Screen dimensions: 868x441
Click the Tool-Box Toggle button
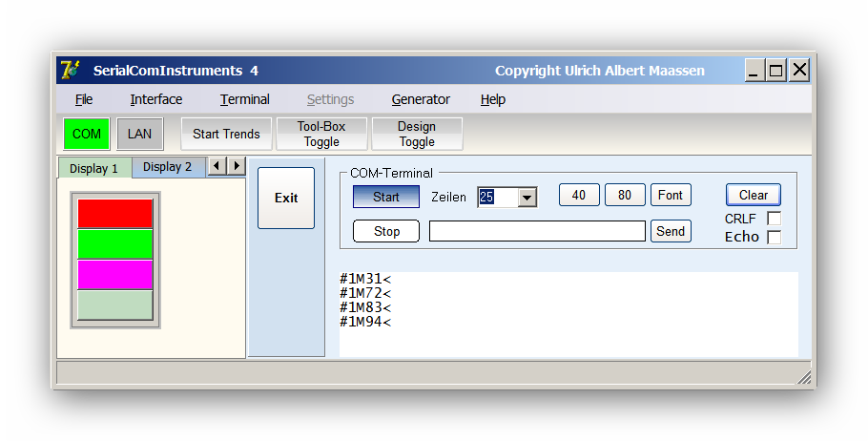pyautogui.click(x=321, y=134)
